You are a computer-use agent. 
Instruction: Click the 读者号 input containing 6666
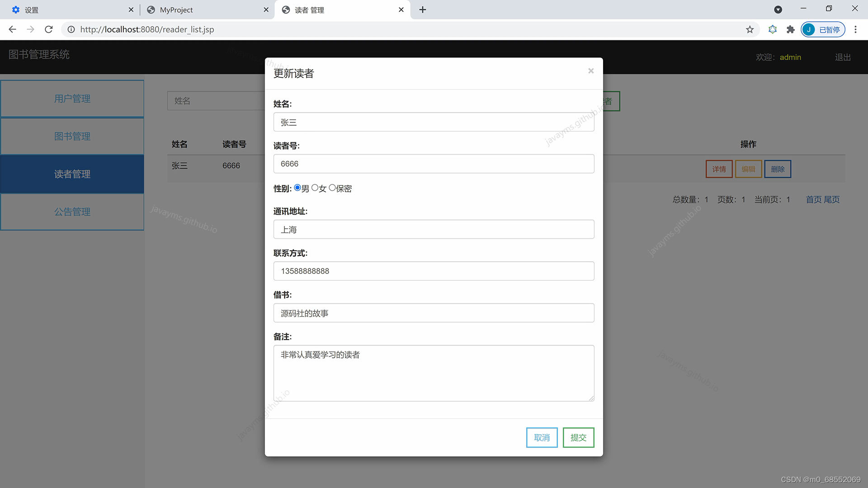click(434, 164)
